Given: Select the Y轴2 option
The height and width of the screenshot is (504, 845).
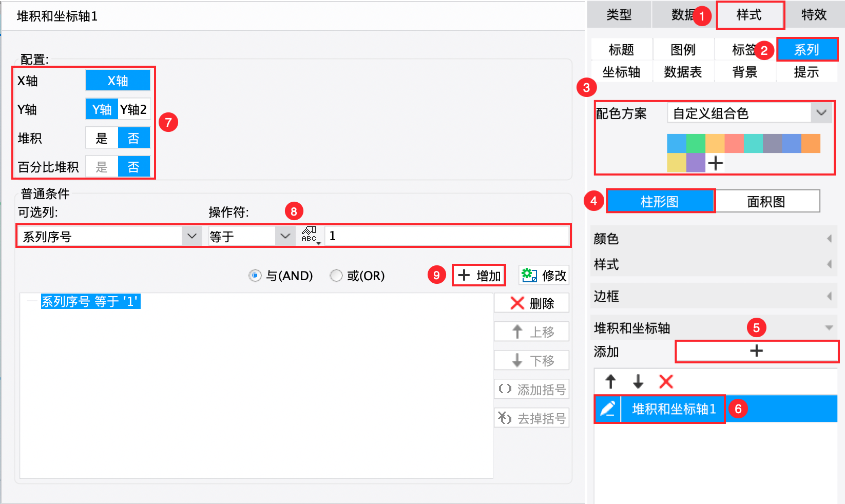Looking at the screenshot, I should tap(134, 109).
